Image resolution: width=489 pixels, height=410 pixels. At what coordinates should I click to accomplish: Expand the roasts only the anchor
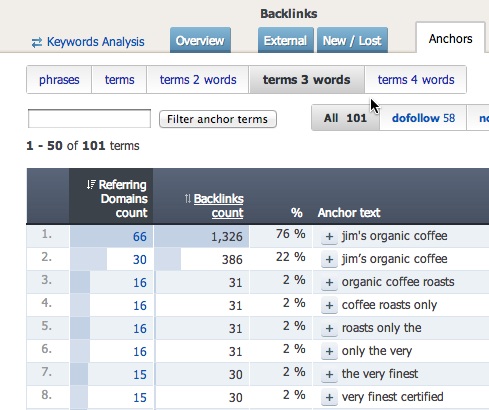tap(329, 329)
